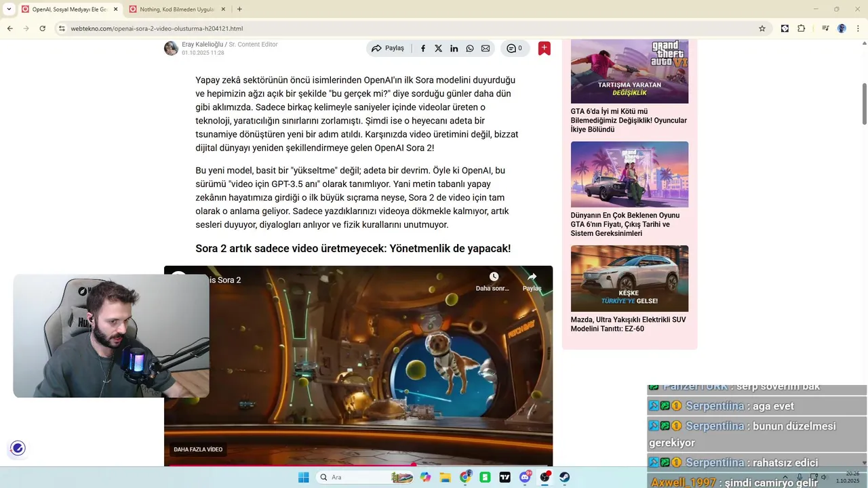Image resolution: width=868 pixels, height=488 pixels.
Task: Open Chrome from the taskbar
Action: pos(465,477)
